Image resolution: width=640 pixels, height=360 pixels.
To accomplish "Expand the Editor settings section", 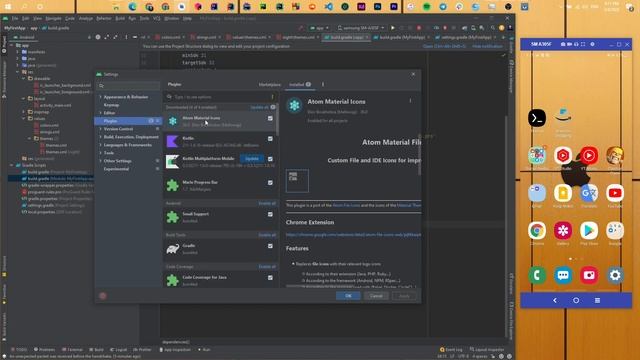I will click(x=100, y=113).
